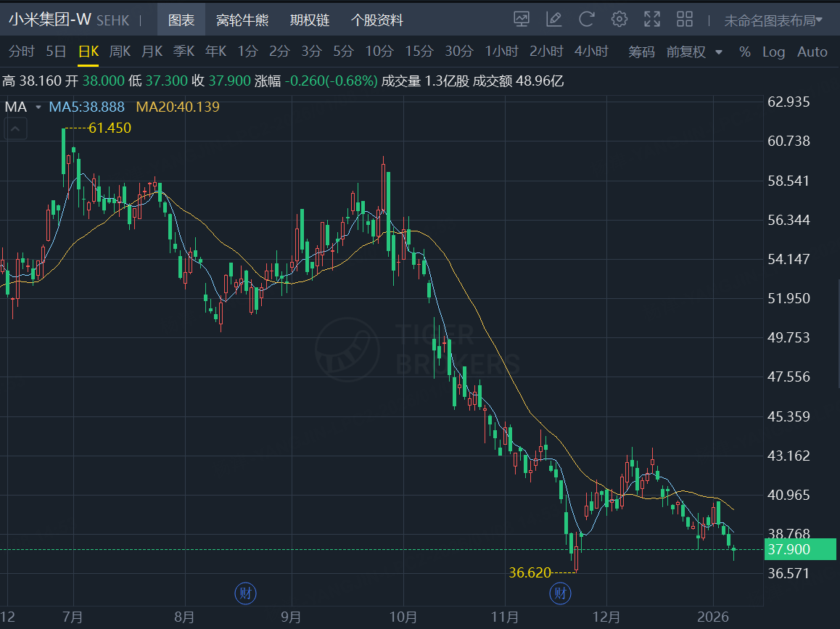Select the 周K timeframe
This screenshot has width=840, height=629.
point(120,52)
